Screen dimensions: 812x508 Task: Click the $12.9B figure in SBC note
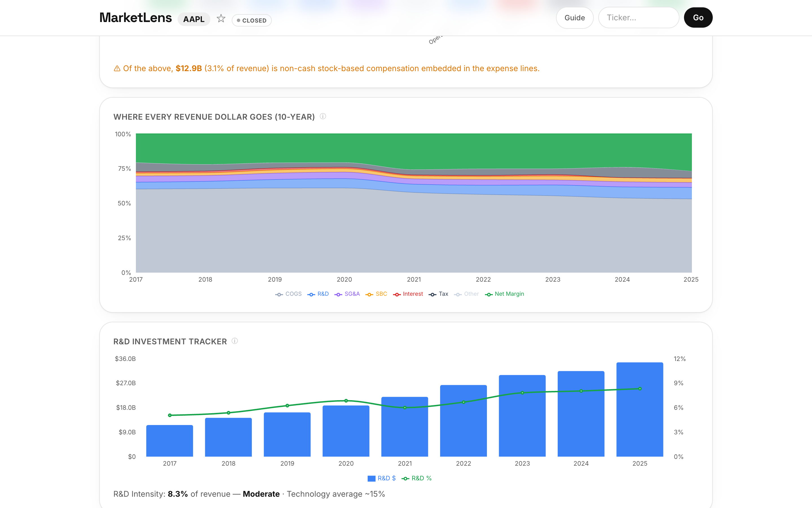pos(189,69)
